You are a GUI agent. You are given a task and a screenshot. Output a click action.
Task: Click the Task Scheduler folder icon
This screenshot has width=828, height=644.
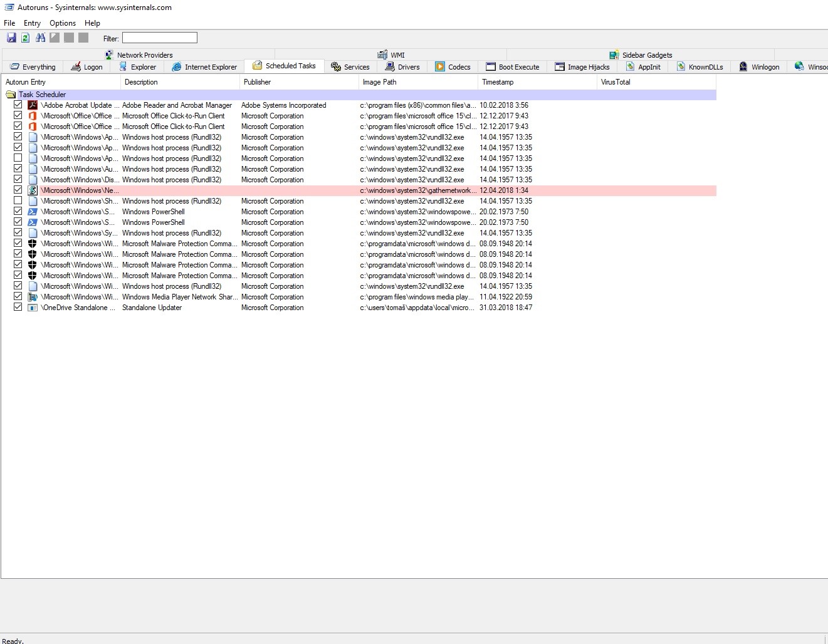(x=11, y=95)
